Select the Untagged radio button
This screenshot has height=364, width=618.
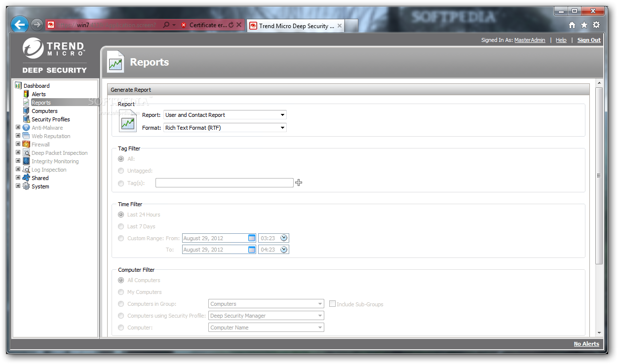121,171
